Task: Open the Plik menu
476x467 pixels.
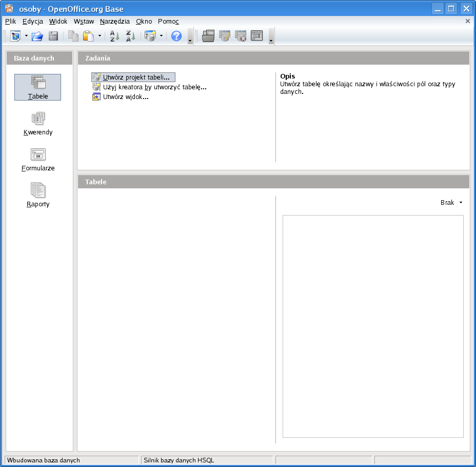Action: pyautogui.click(x=10, y=21)
